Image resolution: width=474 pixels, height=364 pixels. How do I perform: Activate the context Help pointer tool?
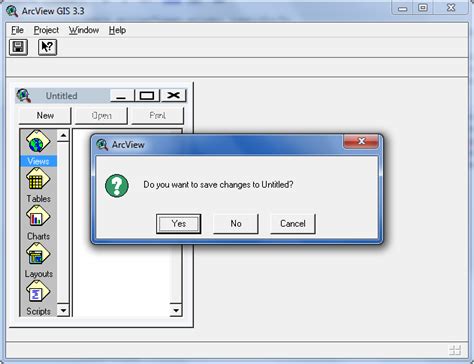coord(47,47)
